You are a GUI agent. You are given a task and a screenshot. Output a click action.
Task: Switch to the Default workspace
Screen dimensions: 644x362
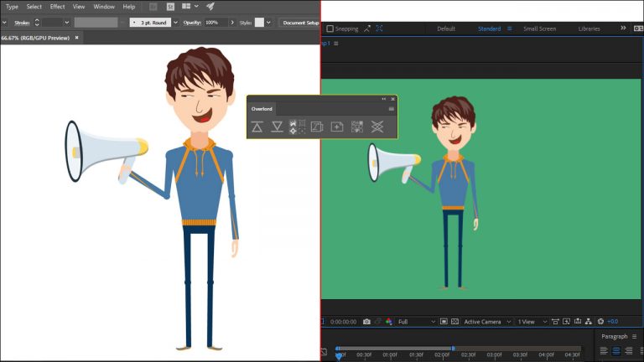[x=446, y=28]
